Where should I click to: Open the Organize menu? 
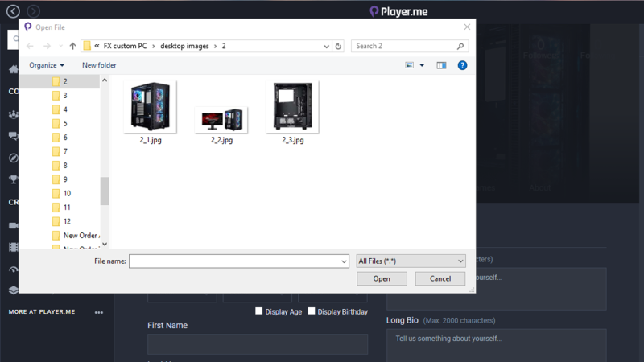(x=47, y=65)
